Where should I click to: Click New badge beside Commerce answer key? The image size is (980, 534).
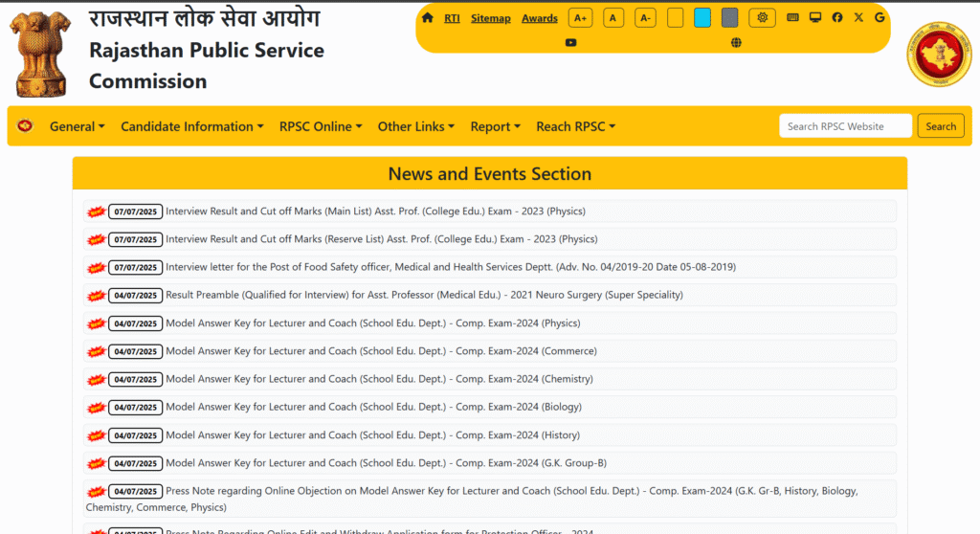(97, 351)
